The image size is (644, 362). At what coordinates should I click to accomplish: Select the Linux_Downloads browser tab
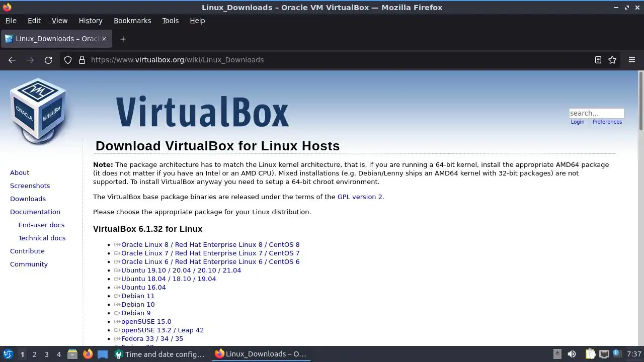coord(56,39)
